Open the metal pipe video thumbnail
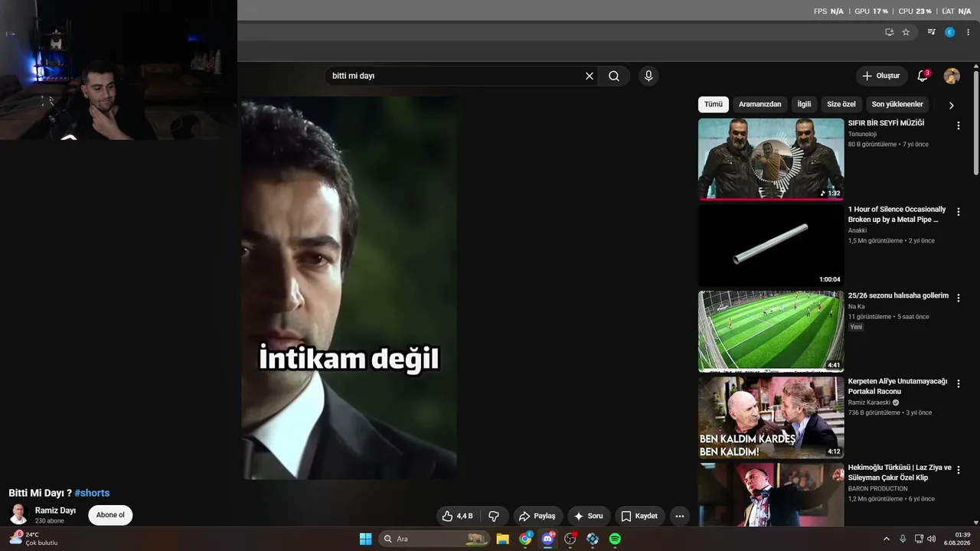Screen dimensions: 980x551 771,245
